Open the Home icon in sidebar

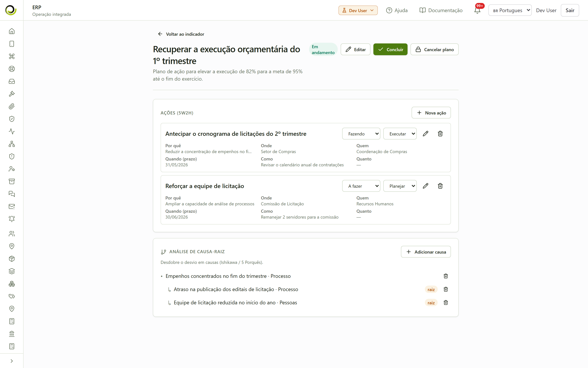[x=12, y=31]
